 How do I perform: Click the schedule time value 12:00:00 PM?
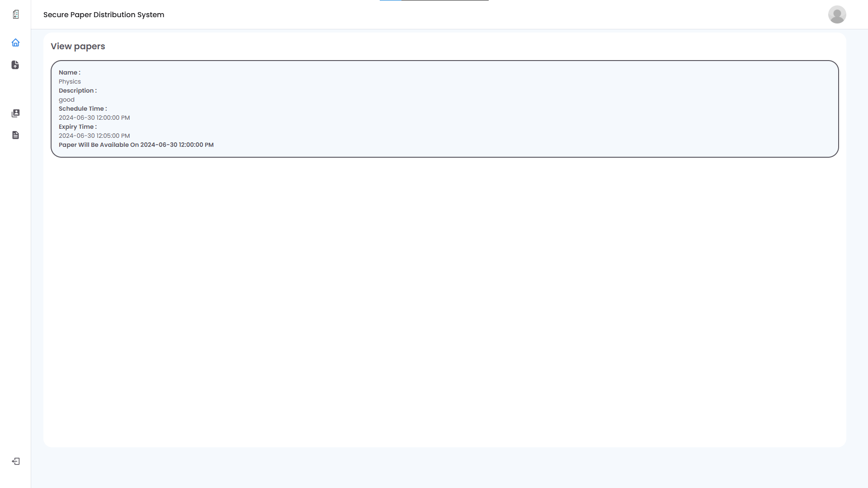tap(94, 117)
